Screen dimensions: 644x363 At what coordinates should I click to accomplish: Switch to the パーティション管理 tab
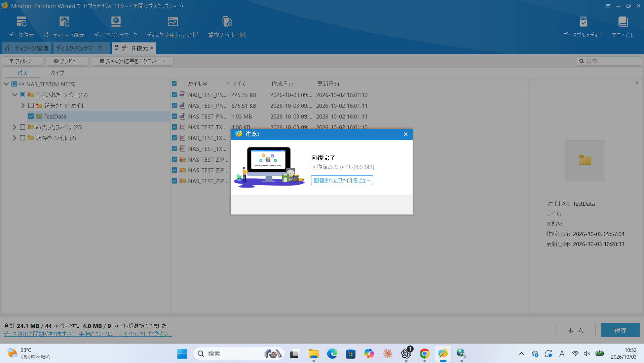pyautogui.click(x=27, y=48)
